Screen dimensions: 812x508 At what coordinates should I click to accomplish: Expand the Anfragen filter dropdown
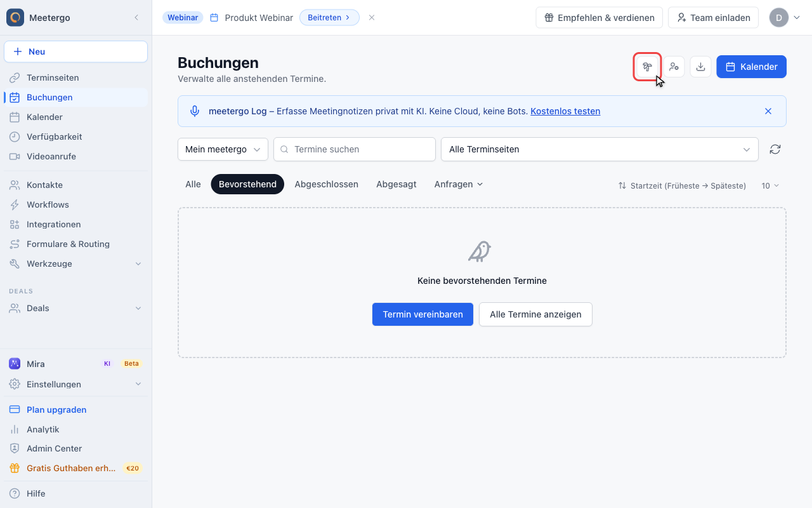click(459, 184)
